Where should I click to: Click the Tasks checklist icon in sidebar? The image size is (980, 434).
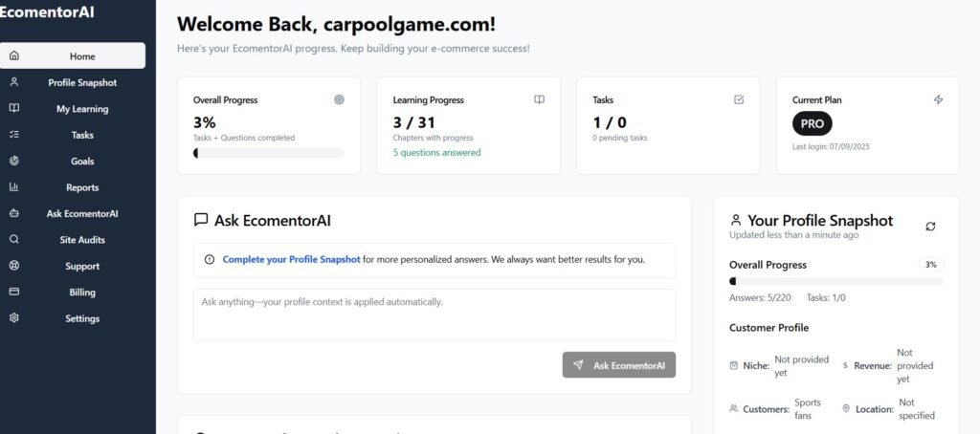14,135
